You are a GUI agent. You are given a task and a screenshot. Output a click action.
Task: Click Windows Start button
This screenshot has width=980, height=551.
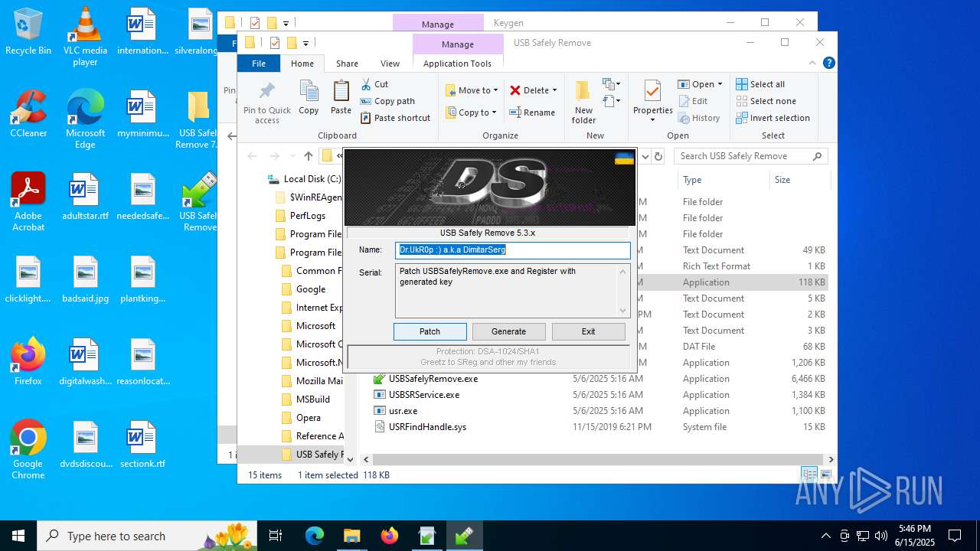point(18,536)
